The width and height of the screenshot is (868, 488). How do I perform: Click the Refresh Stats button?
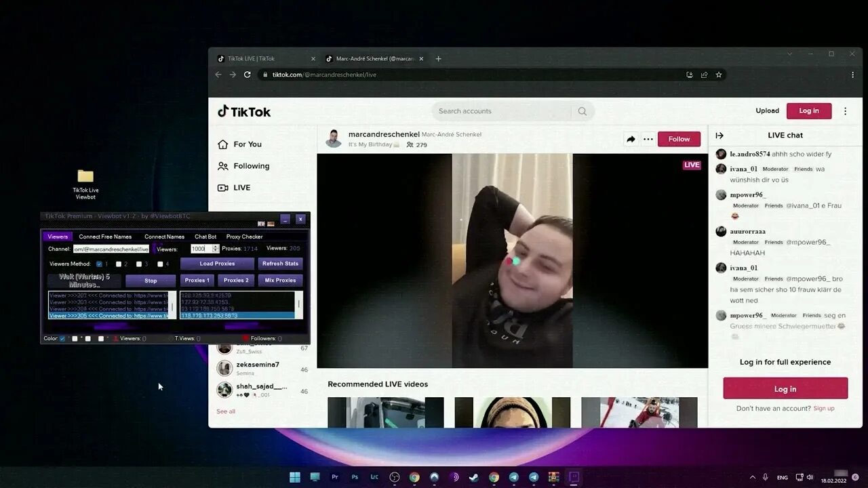pyautogui.click(x=280, y=264)
